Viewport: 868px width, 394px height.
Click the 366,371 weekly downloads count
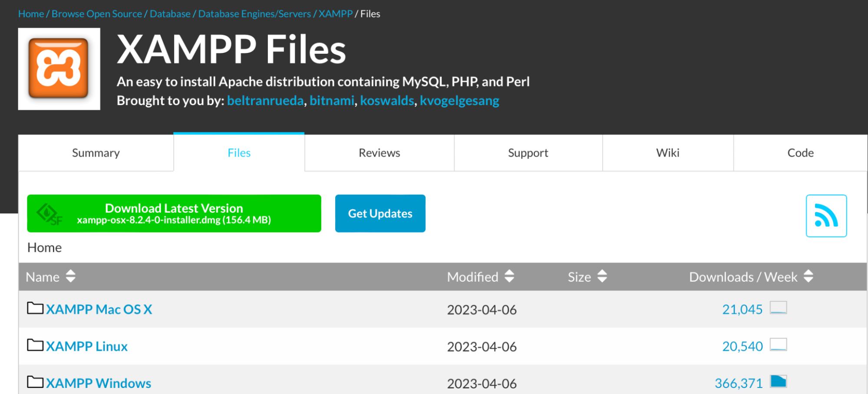pyautogui.click(x=739, y=383)
